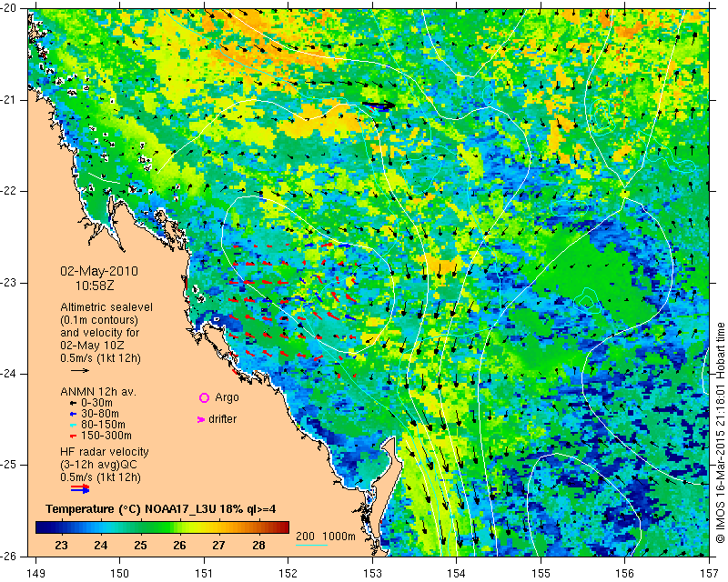This screenshot has width=728, height=582.
Task: Click the "1000m" isobath label
Action: pos(339,536)
